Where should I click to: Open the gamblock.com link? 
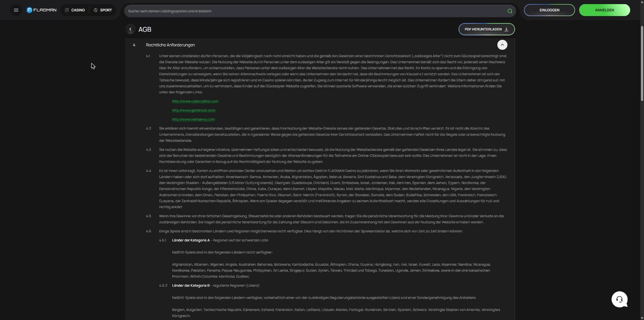[x=193, y=110]
